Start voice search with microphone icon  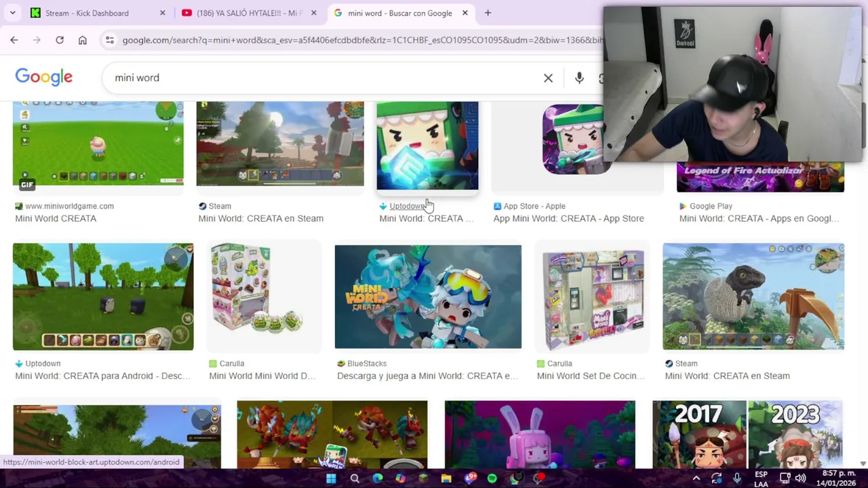pos(579,78)
